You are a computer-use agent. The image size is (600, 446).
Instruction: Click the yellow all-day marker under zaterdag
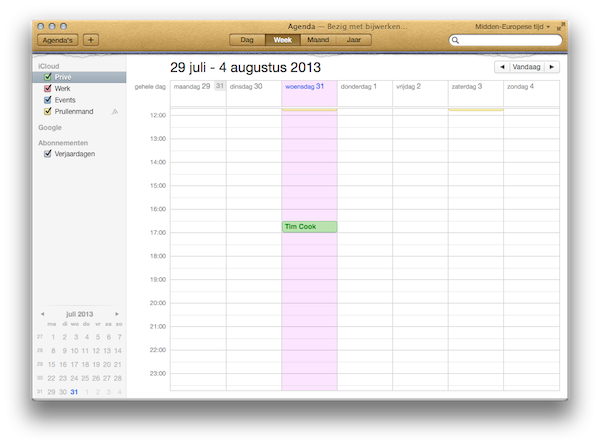pyautogui.click(x=476, y=110)
